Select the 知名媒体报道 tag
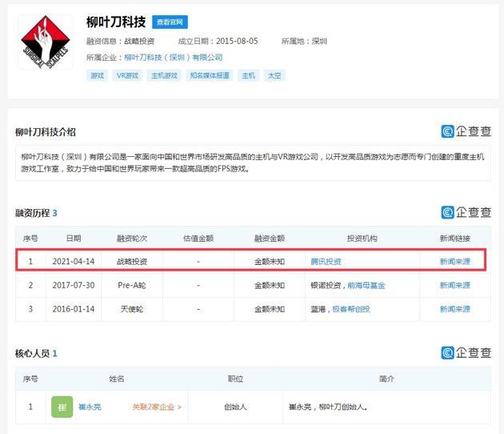 (x=210, y=75)
